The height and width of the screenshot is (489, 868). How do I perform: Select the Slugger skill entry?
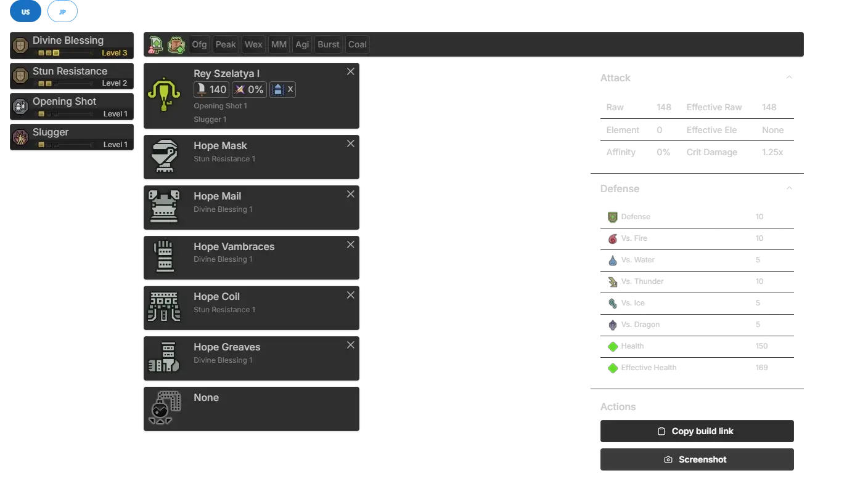(x=72, y=137)
